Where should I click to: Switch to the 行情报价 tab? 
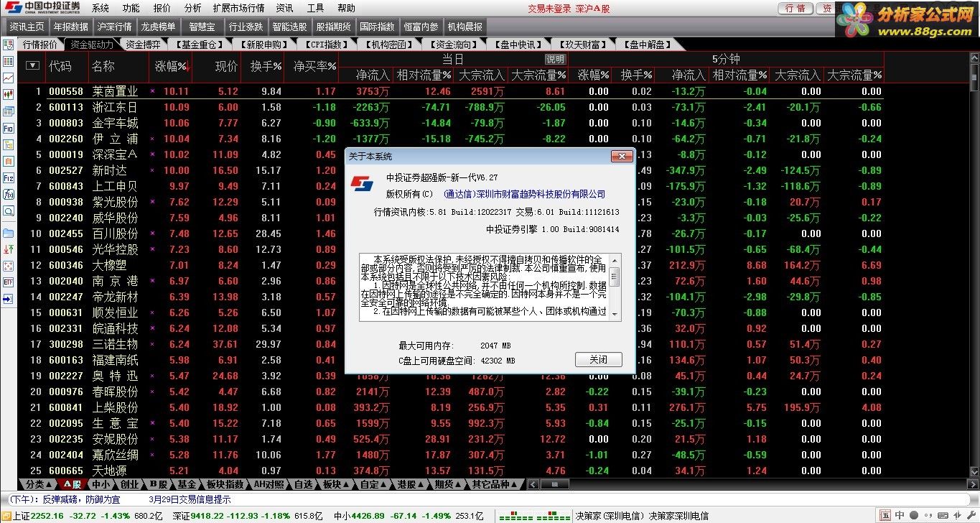pyautogui.click(x=40, y=45)
